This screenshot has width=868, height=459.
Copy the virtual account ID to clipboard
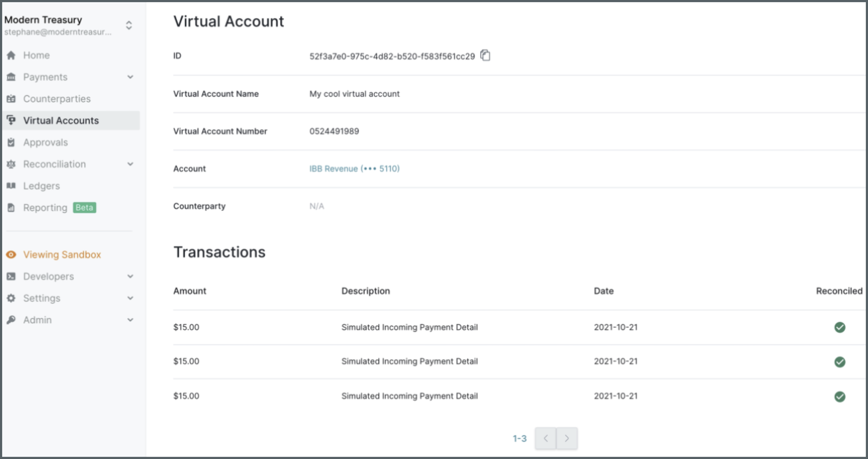pyautogui.click(x=485, y=56)
